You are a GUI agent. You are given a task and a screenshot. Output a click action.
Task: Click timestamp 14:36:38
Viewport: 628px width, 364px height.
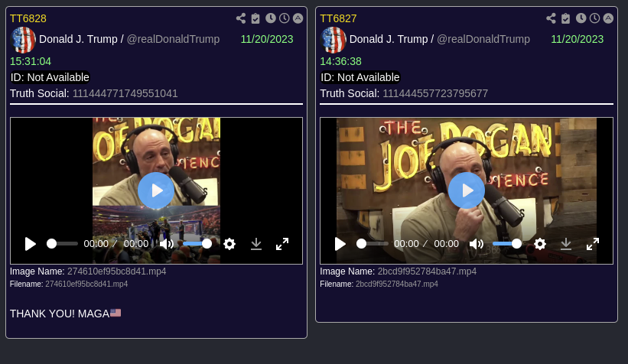point(341,61)
